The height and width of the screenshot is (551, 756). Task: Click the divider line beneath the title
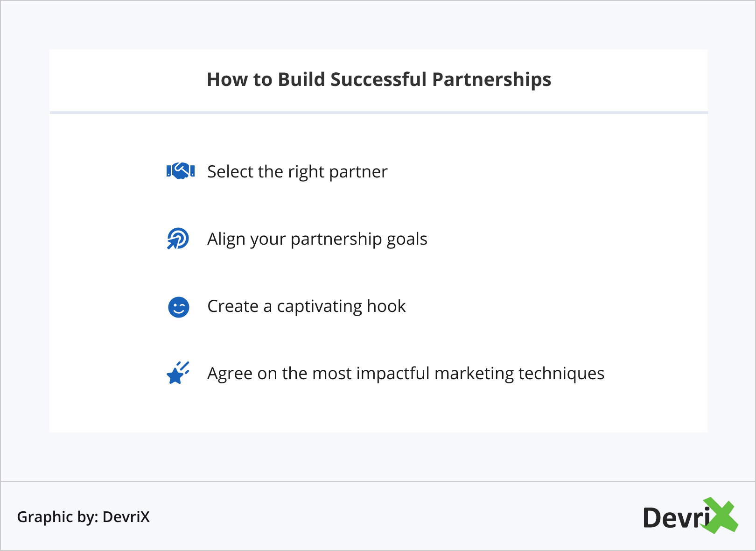tap(378, 113)
